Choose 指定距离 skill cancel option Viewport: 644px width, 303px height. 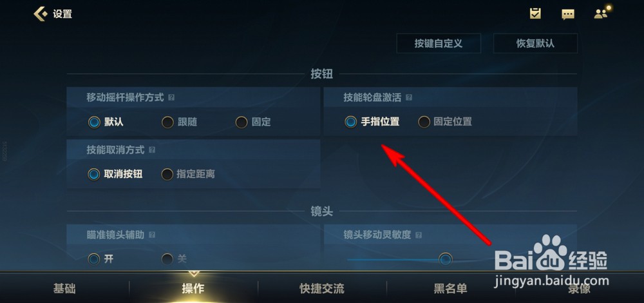188,174
